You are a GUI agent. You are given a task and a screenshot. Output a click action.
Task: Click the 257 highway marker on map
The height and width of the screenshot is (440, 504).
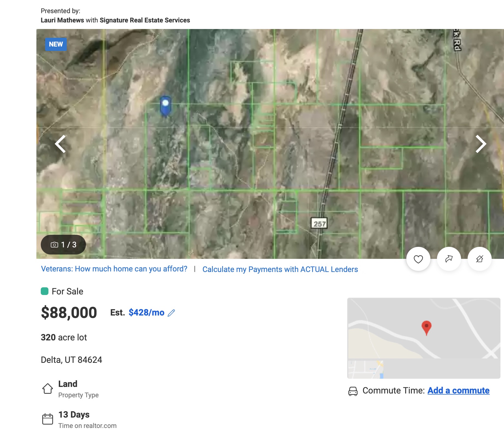click(319, 223)
